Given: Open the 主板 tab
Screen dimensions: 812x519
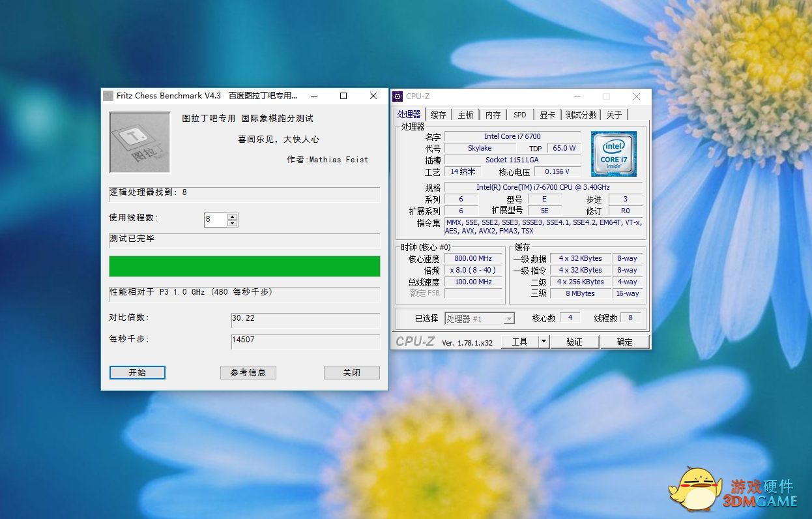Looking at the screenshot, I should tap(466, 115).
